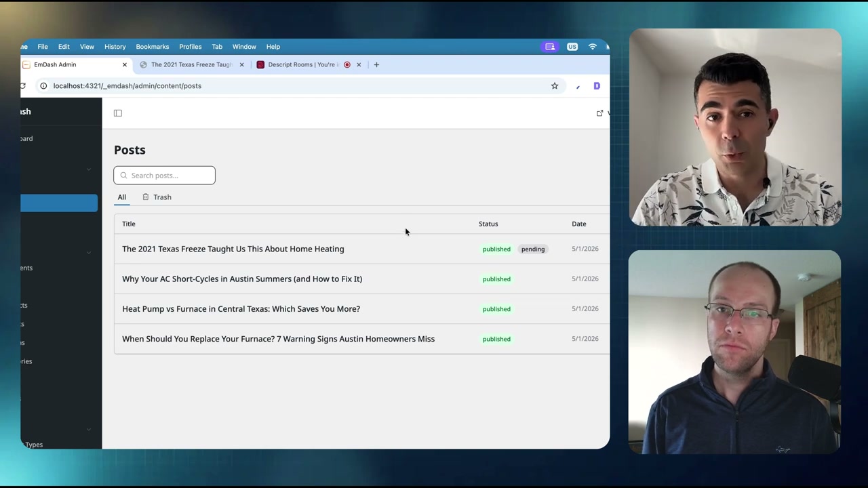Click published badge on Texas Freeze row

click(x=496, y=249)
